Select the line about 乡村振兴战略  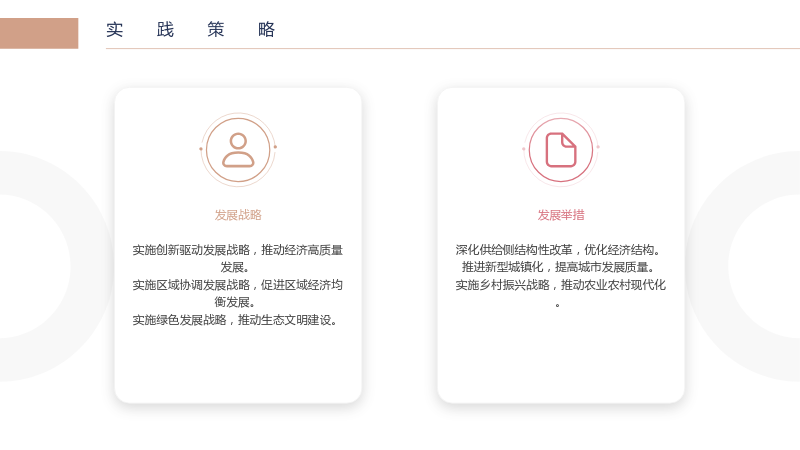point(560,285)
